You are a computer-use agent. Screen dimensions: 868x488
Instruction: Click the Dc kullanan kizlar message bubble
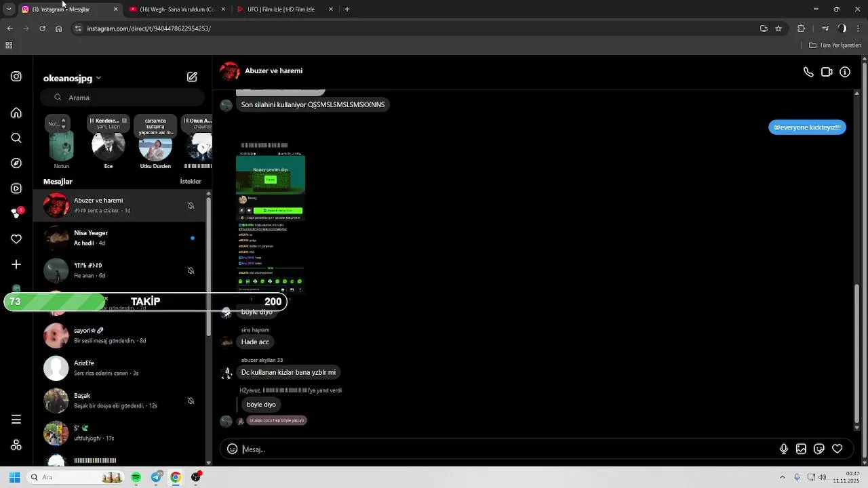point(288,372)
